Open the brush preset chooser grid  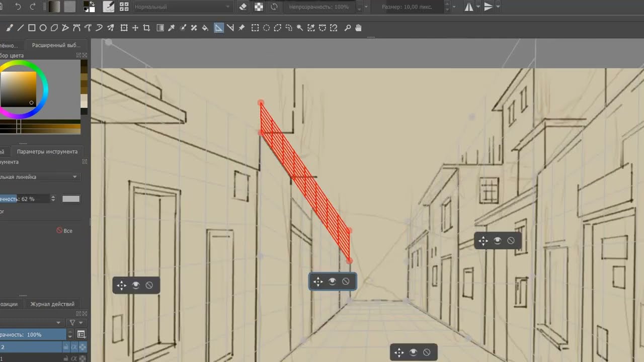point(124,7)
